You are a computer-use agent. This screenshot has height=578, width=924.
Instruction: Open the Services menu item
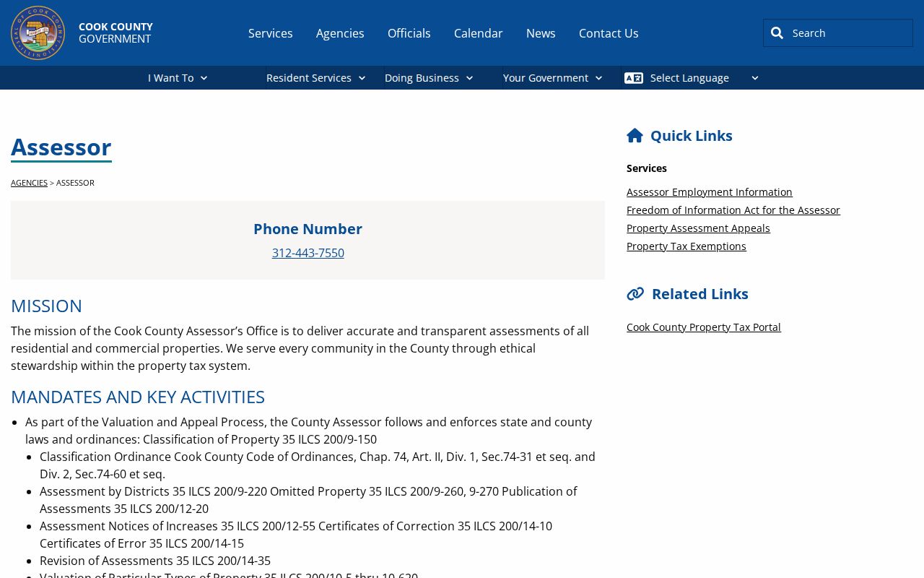click(x=271, y=33)
